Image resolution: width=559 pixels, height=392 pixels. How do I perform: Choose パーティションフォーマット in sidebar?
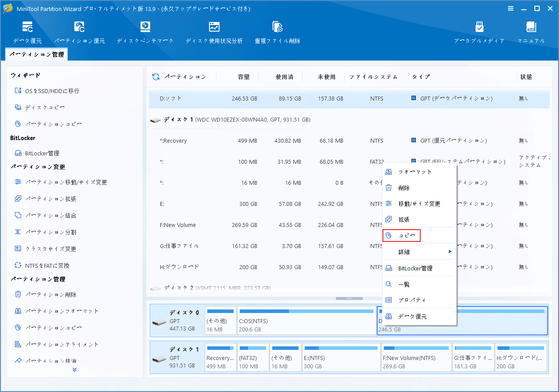[56, 311]
